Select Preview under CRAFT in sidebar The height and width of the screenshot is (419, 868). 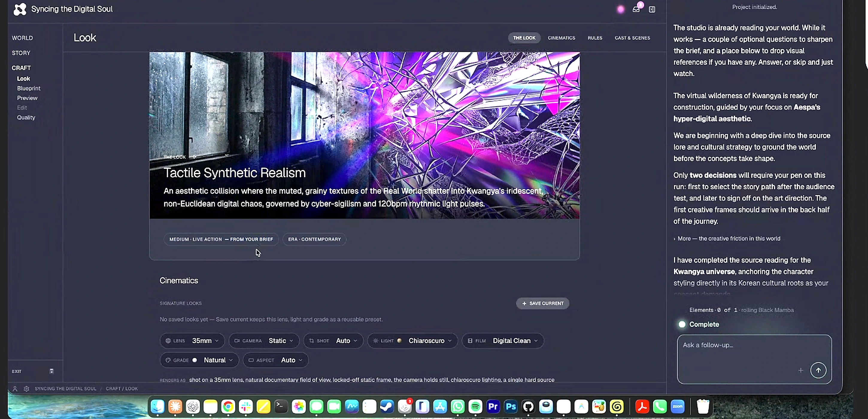click(27, 98)
